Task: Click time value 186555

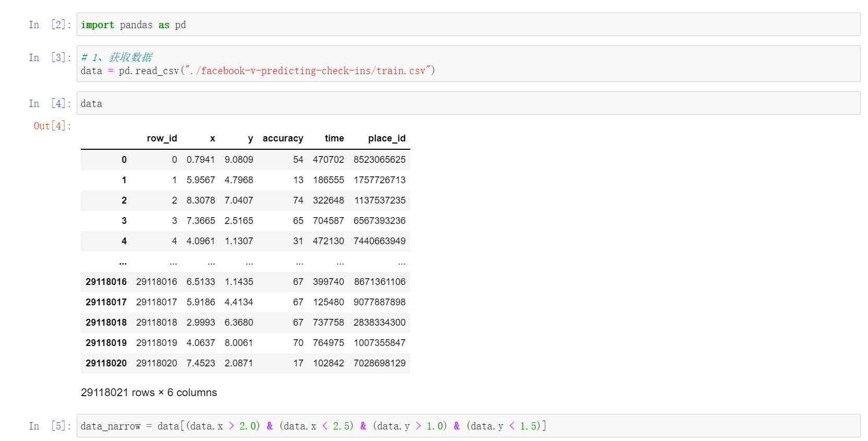Action: [328, 180]
